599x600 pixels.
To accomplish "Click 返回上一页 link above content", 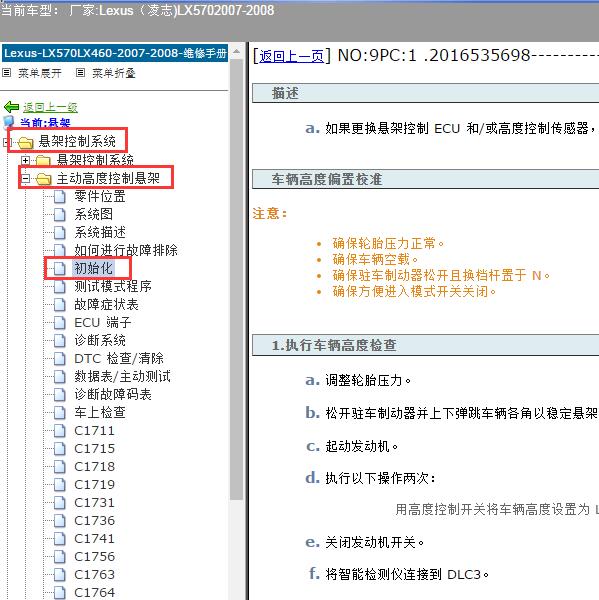I will pos(292,56).
